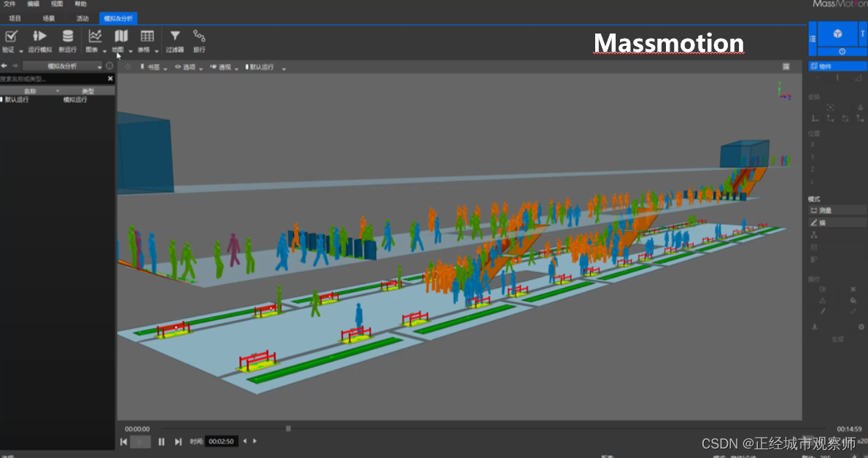Click the info circle icon beside panel combo
This screenshot has height=458, width=868.
click(x=109, y=66)
